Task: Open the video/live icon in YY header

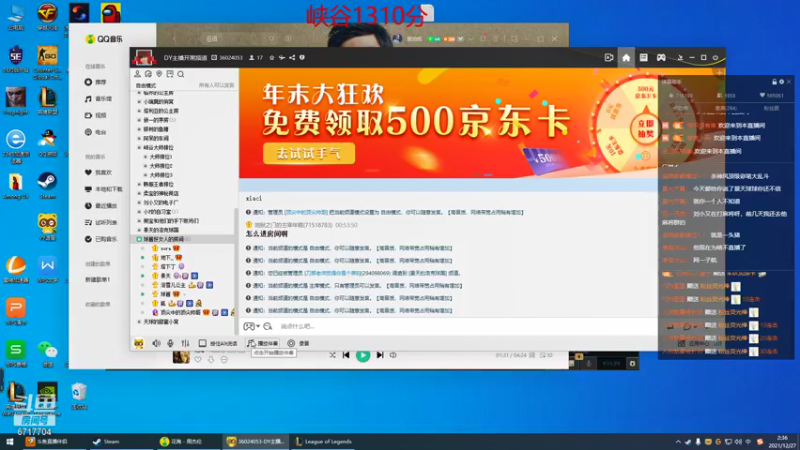Action: tap(609, 58)
